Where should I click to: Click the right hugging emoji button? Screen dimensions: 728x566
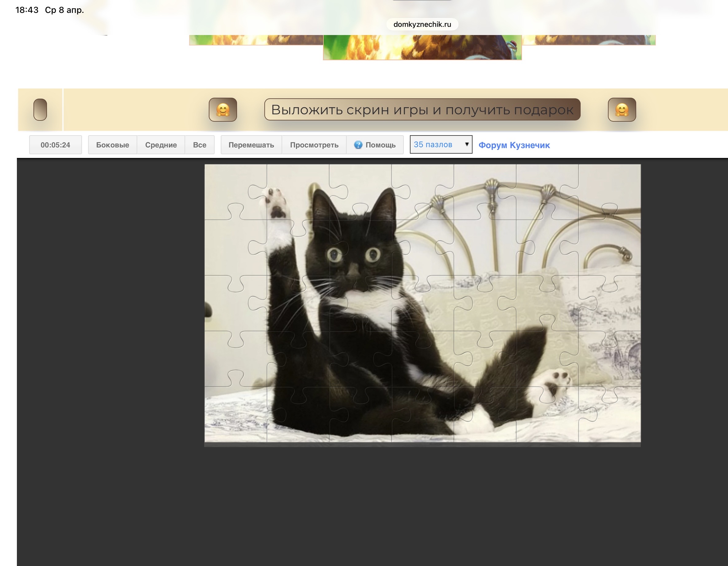pyautogui.click(x=622, y=110)
